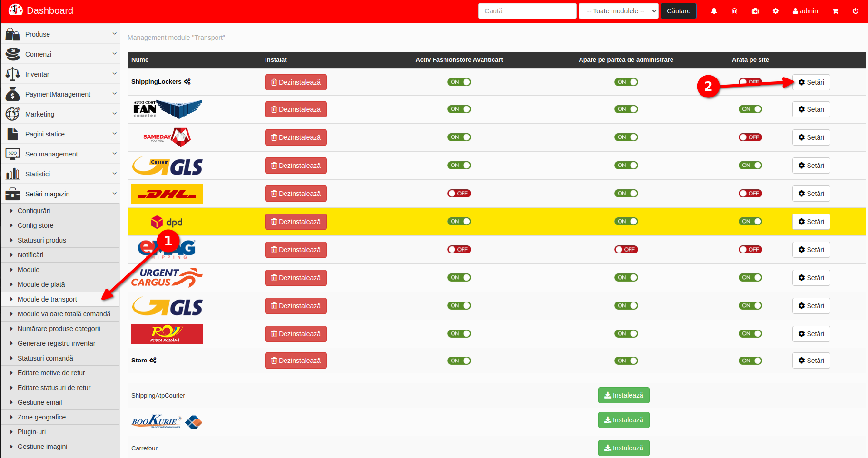Open Gestiune email submenu item
This screenshot has width=868, height=458.
60,402
